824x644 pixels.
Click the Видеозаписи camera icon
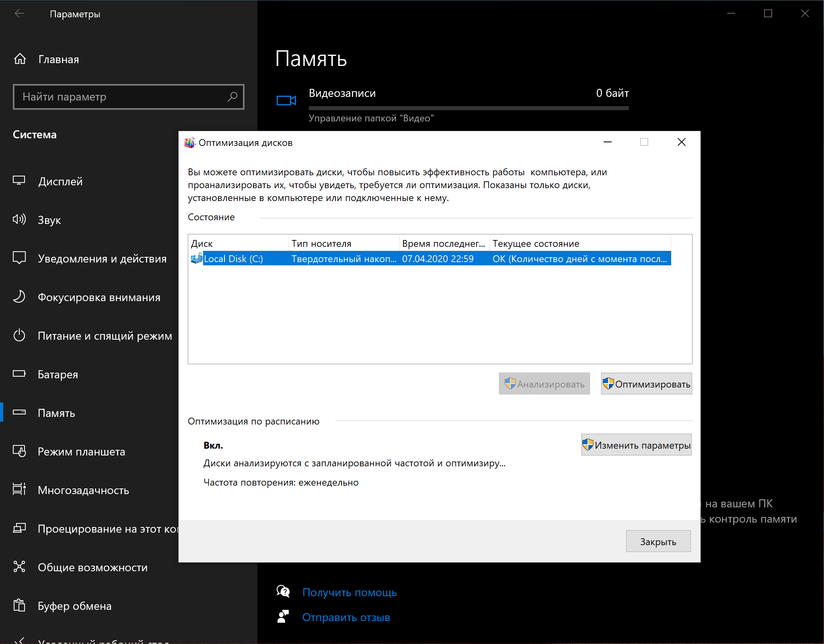coord(286,100)
